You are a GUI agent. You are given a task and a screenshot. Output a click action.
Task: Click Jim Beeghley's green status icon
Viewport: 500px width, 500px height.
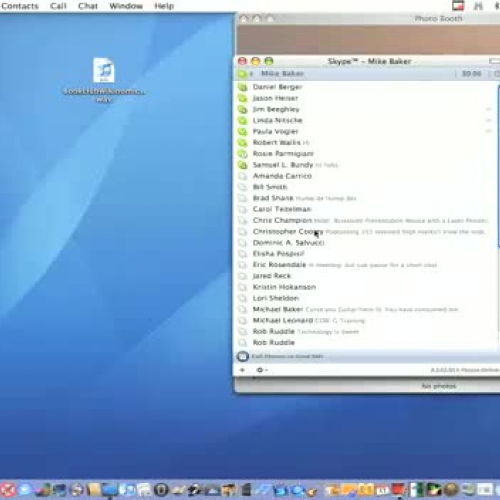click(x=243, y=109)
